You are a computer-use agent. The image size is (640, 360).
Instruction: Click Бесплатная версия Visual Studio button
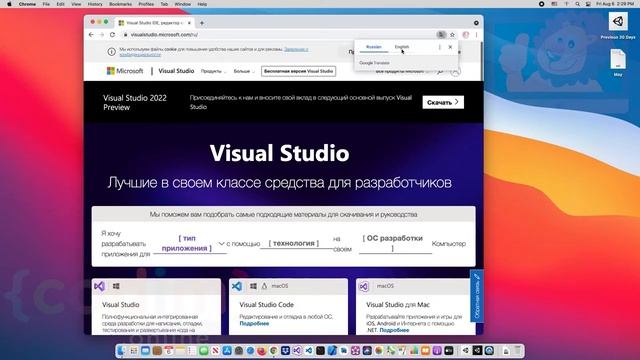pos(298,71)
